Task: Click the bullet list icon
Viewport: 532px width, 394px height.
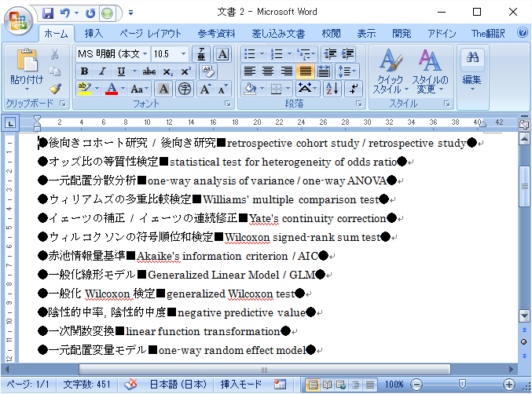Action: coord(250,54)
